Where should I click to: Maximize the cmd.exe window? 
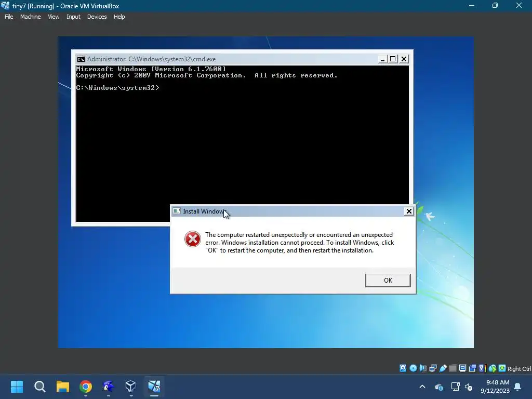393,59
